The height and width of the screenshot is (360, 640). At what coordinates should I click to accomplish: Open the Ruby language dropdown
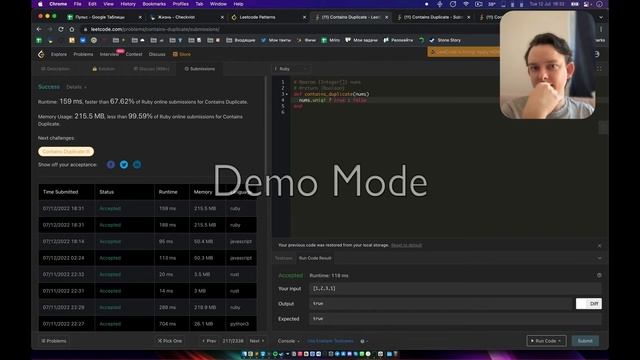pos(291,69)
